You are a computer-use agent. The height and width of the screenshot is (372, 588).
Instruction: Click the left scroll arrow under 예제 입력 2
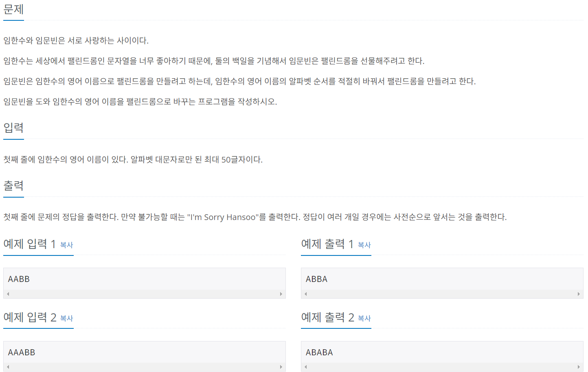tap(7, 366)
